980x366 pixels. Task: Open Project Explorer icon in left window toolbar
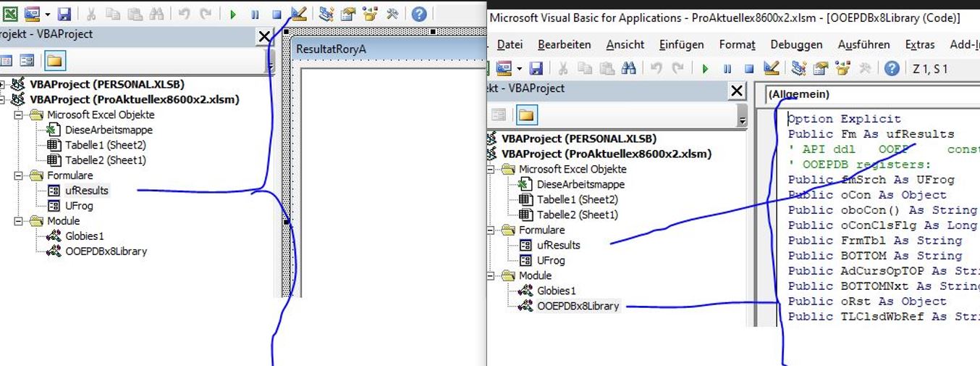coord(326,14)
